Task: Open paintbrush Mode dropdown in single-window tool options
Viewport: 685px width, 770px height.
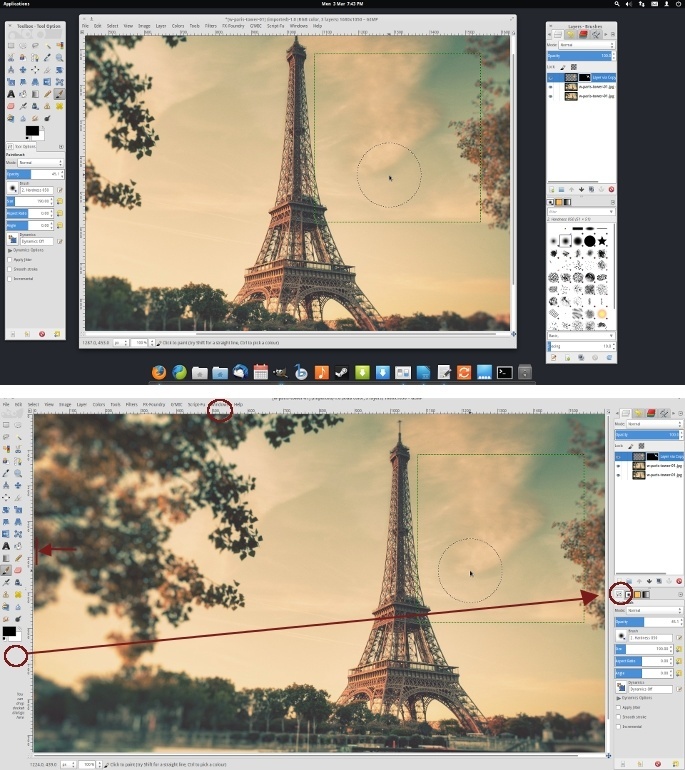Action: [x=654, y=610]
